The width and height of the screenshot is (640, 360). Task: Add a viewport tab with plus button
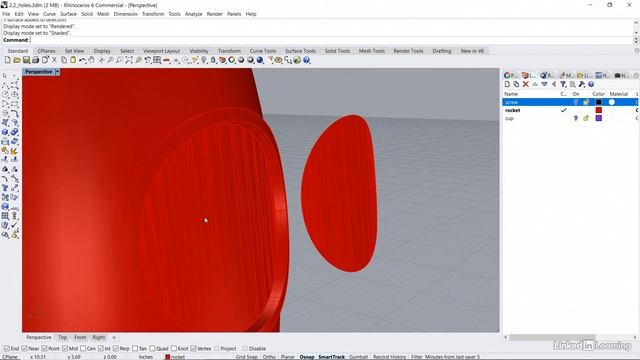[114, 338]
